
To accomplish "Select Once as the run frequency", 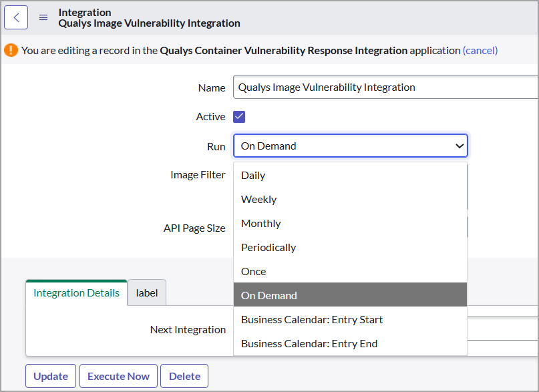I will pos(254,271).
